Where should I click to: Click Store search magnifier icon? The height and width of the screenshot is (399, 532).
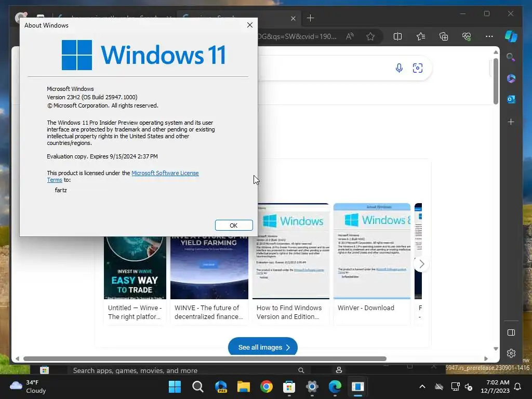coord(301,370)
